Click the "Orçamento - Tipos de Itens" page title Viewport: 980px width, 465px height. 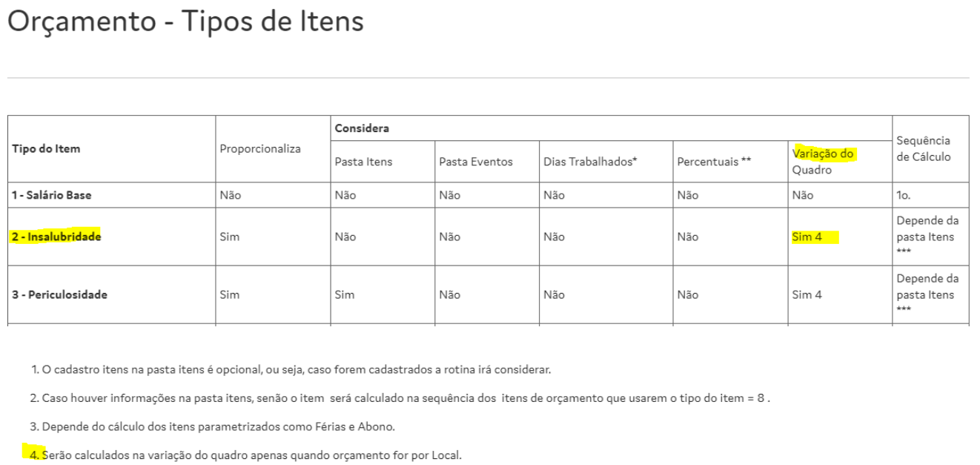point(185,22)
